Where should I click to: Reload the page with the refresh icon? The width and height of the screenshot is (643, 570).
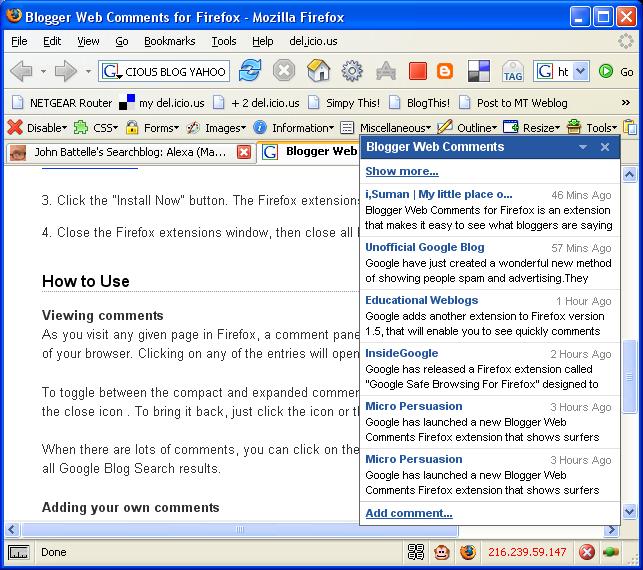[x=250, y=70]
